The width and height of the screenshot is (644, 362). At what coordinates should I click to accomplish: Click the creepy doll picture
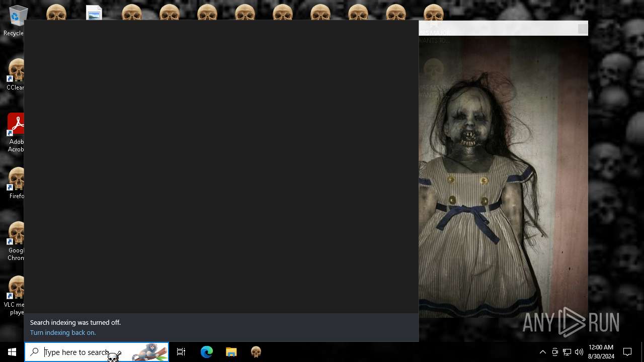(503, 176)
